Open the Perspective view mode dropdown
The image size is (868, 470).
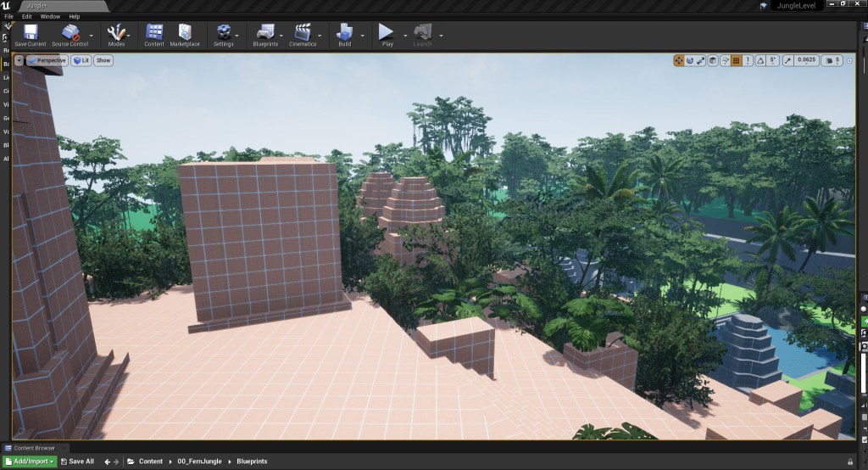point(47,60)
